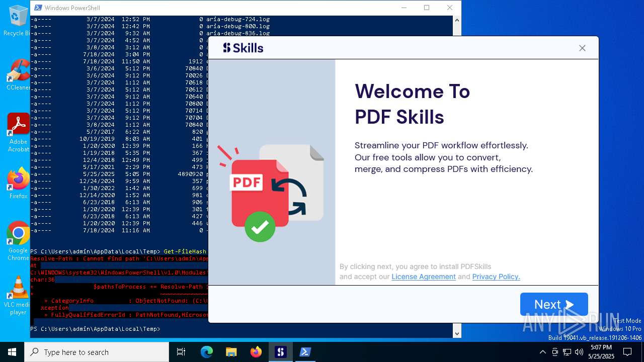Click the Next button in PDF Skills installer
The width and height of the screenshot is (644, 362).
[554, 304]
